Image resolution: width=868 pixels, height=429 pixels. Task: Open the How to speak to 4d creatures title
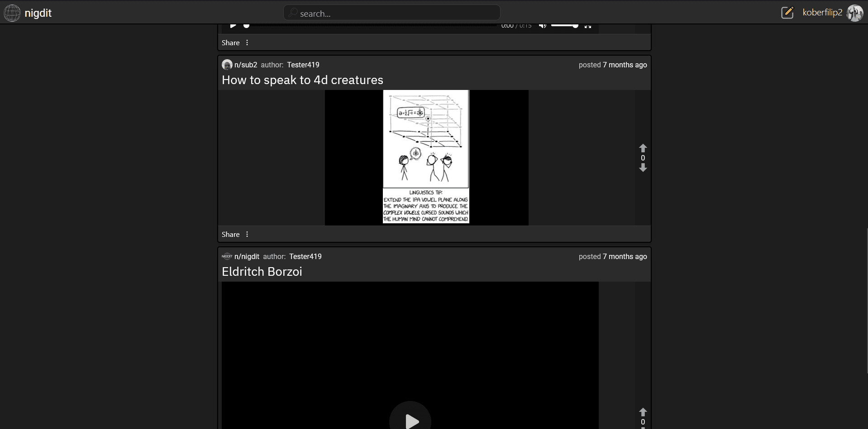click(x=302, y=80)
